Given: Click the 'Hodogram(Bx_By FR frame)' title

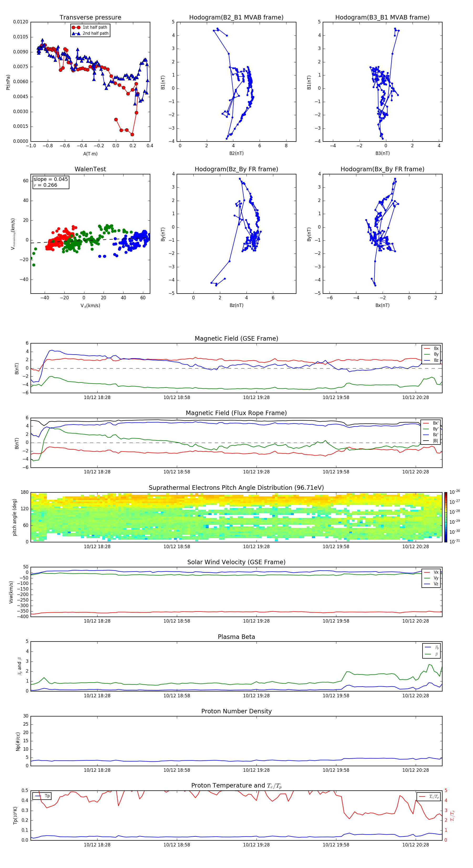Looking at the screenshot, I should [382, 169].
